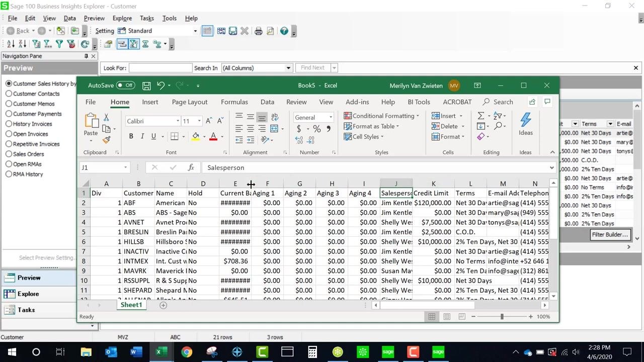Apply Accounting Number Format dollar icon

[299, 129]
